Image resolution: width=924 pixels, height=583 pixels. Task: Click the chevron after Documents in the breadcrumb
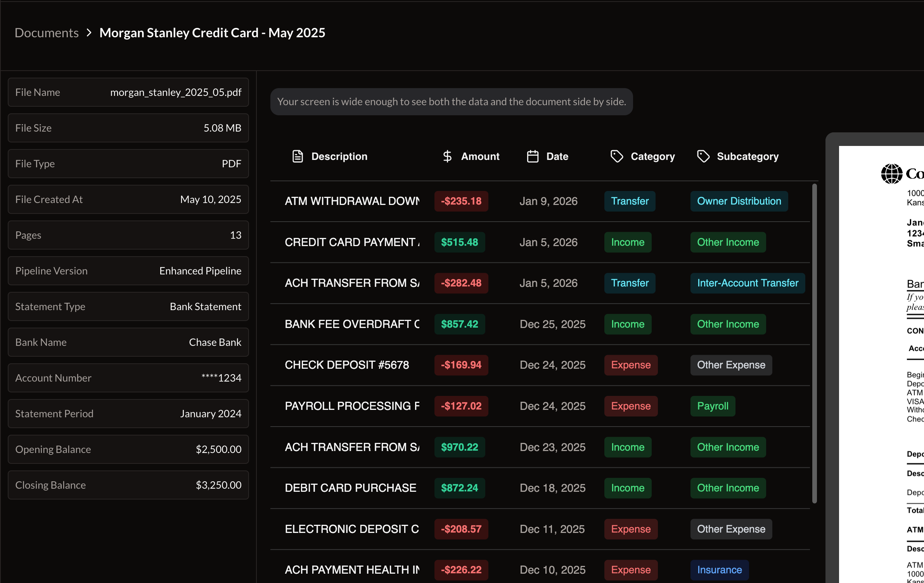pyautogui.click(x=89, y=33)
